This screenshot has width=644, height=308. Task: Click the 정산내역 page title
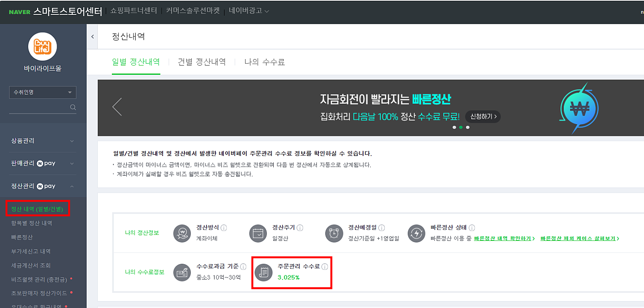click(x=128, y=37)
